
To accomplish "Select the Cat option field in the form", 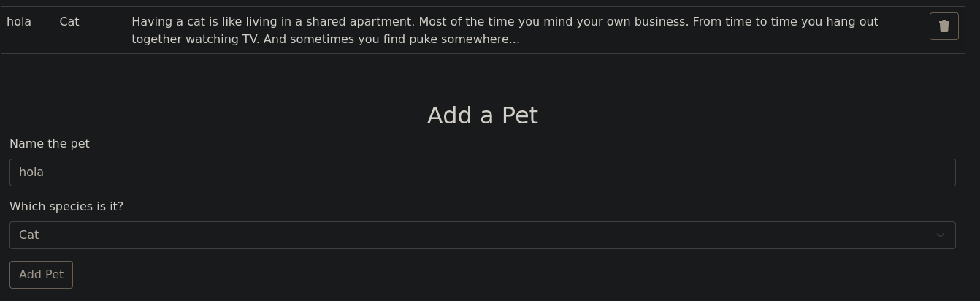I will point(482,235).
